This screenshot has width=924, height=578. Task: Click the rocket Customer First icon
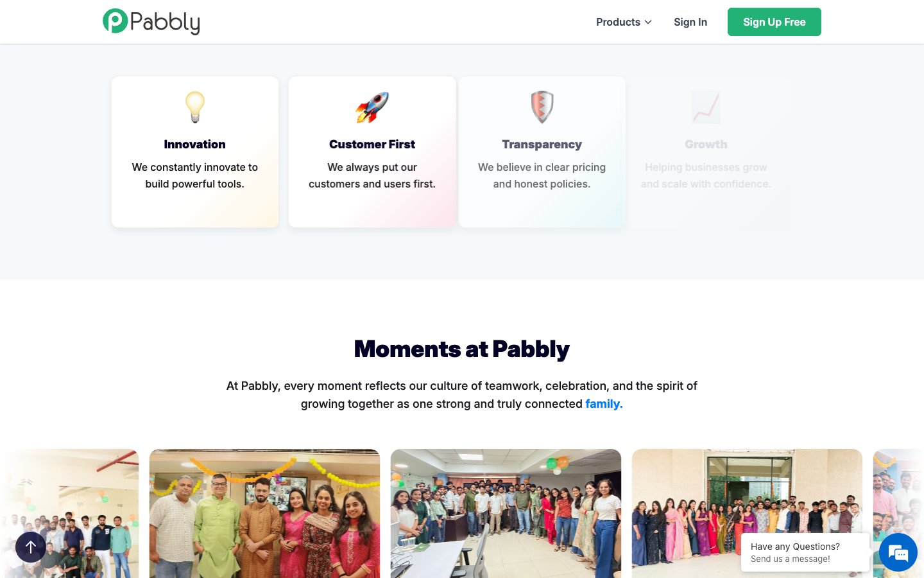(372, 107)
